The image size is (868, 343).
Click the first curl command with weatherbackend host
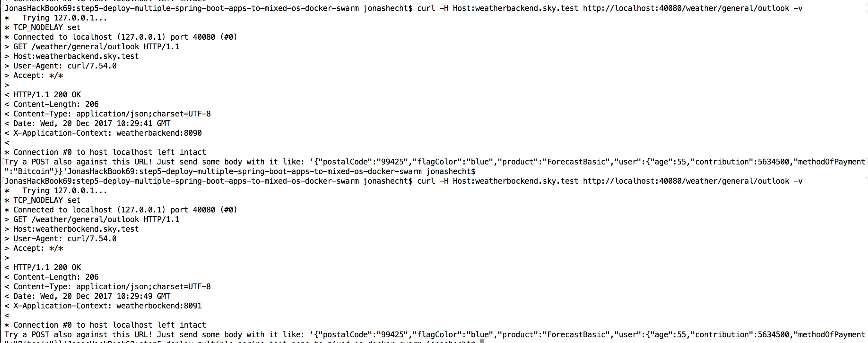610,8
